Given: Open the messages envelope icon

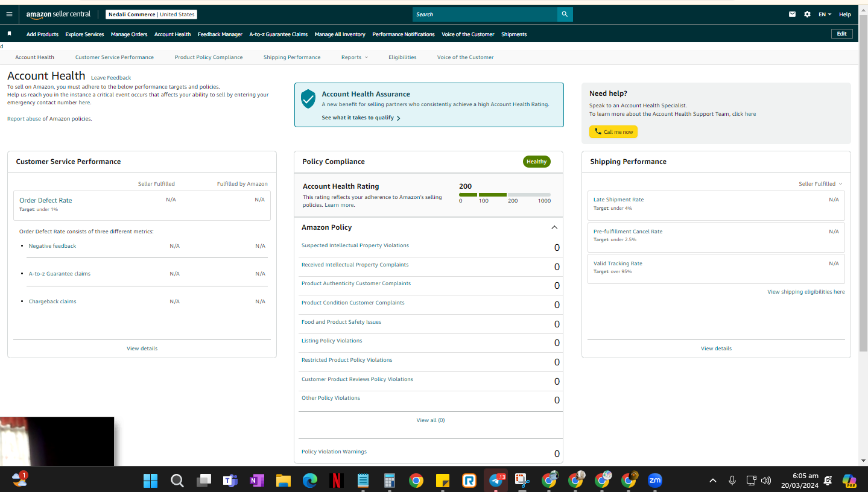Looking at the screenshot, I should [792, 14].
